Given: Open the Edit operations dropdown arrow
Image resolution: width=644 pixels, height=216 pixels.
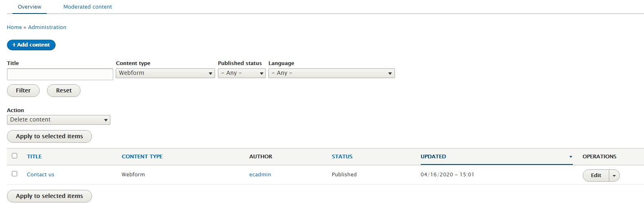Looking at the screenshot, I should click(614, 175).
